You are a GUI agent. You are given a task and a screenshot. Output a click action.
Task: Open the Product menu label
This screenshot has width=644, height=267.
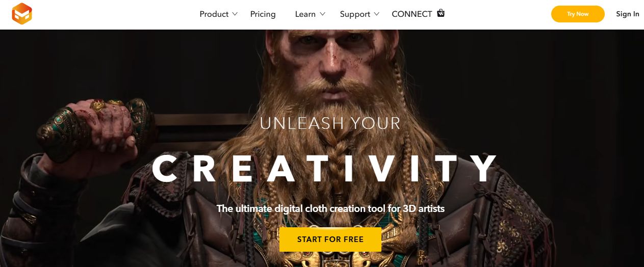(214, 14)
